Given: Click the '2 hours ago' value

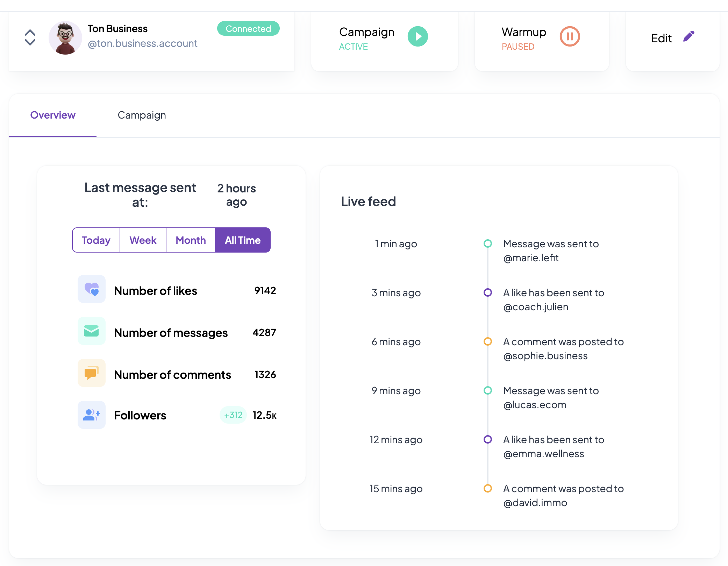Looking at the screenshot, I should click(237, 195).
